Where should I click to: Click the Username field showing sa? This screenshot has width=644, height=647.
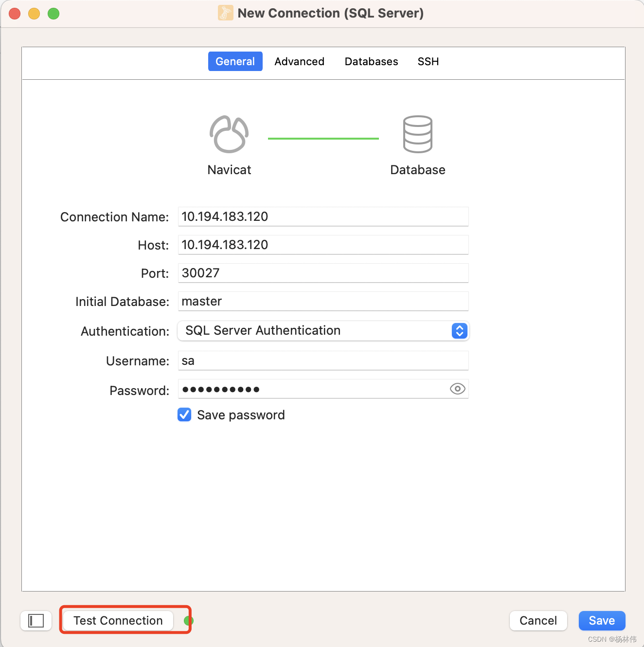(323, 360)
